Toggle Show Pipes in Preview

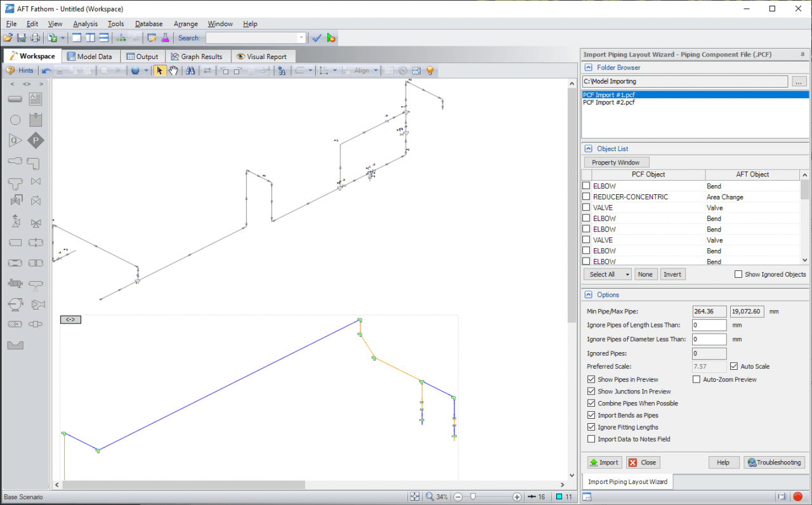pos(591,379)
